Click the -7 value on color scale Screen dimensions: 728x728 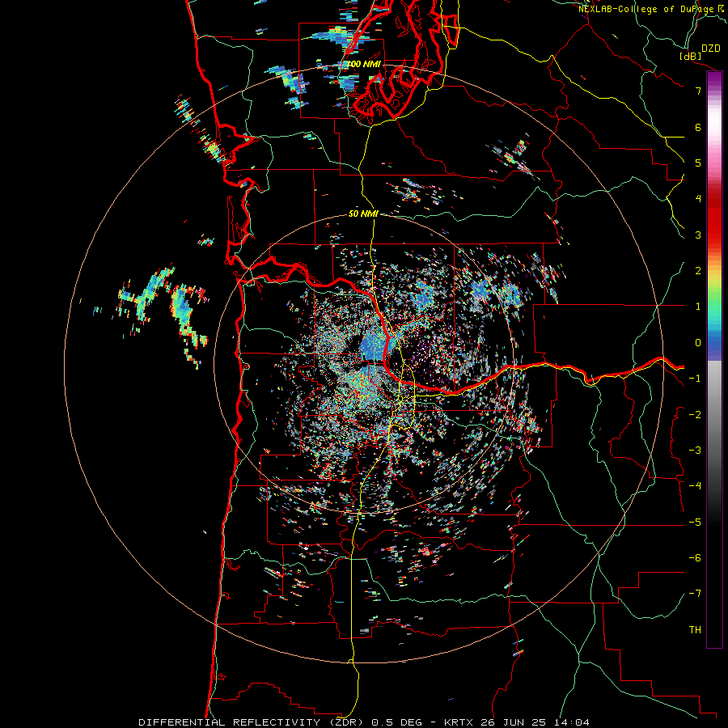[695, 594]
